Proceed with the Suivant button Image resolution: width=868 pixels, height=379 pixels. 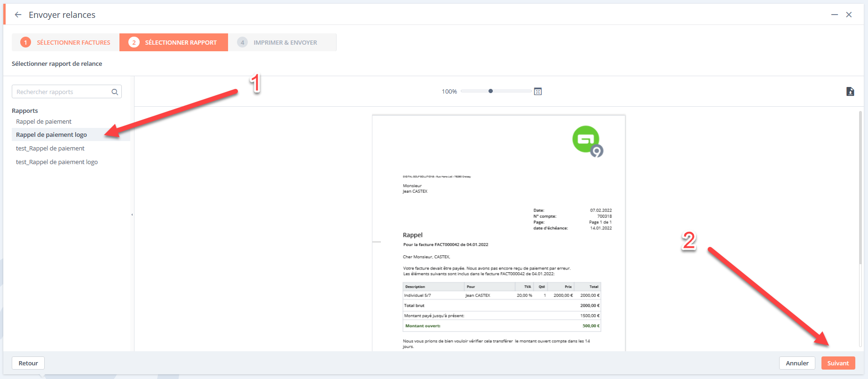pyautogui.click(x=838, y=363)
